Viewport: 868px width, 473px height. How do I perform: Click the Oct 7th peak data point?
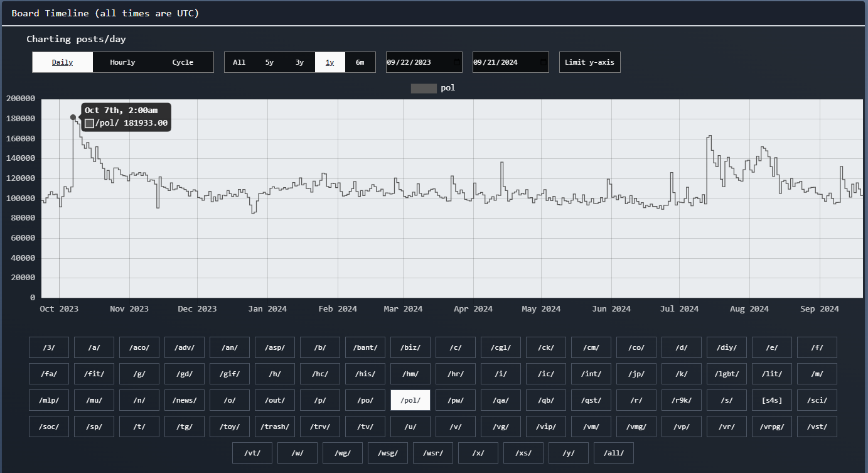[73, 117]
